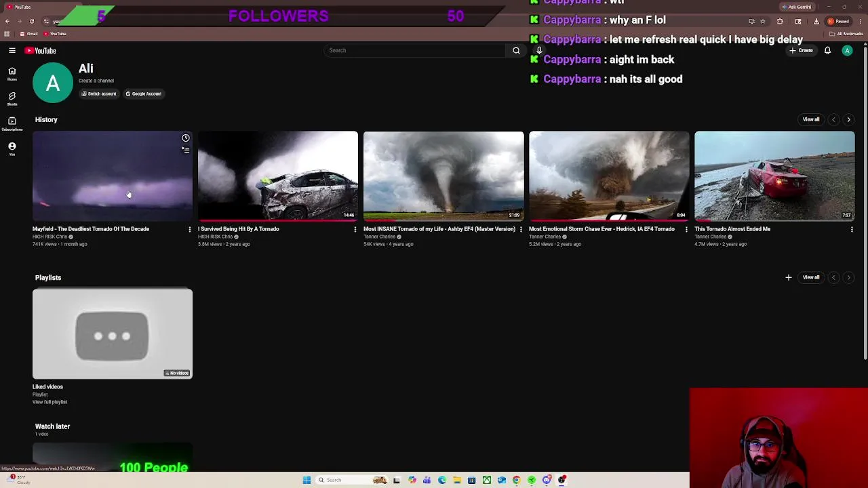Click the History section heading

coord(46,120)
